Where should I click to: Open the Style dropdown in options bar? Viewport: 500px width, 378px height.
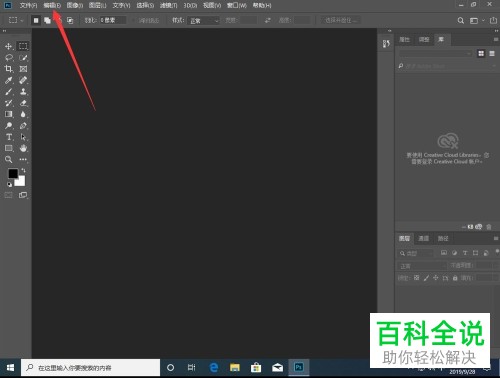coord(203,21)
